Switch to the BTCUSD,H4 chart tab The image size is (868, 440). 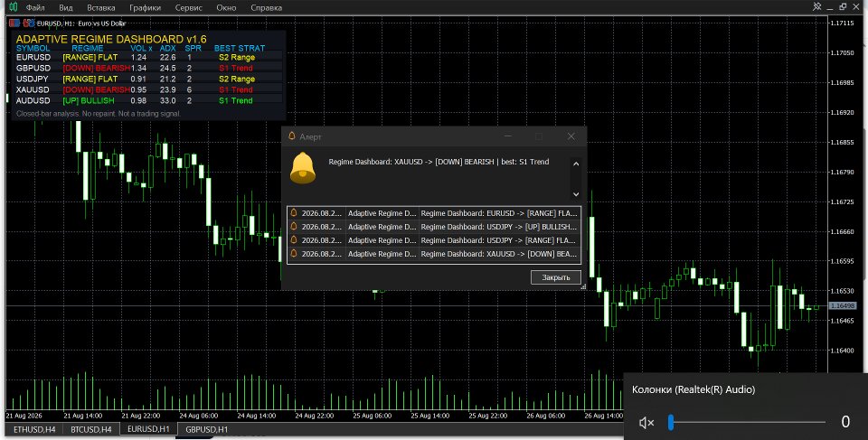[91, 429]
